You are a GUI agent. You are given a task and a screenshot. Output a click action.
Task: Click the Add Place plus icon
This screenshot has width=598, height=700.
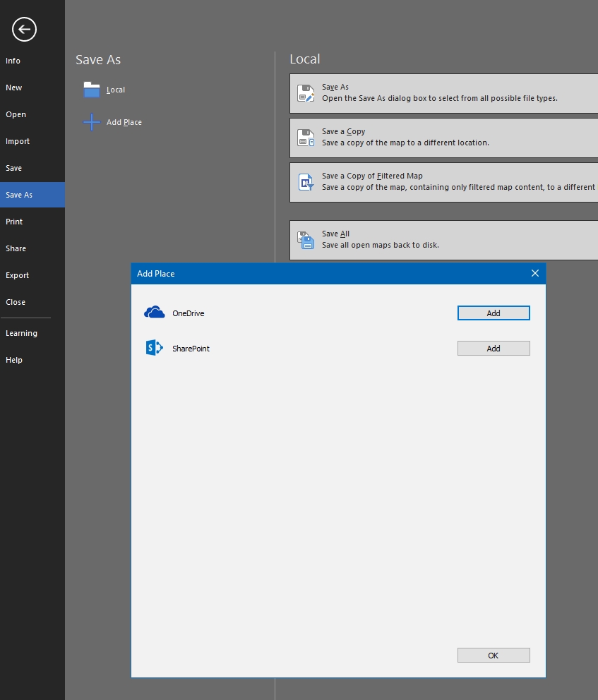(x=92, y=122)
